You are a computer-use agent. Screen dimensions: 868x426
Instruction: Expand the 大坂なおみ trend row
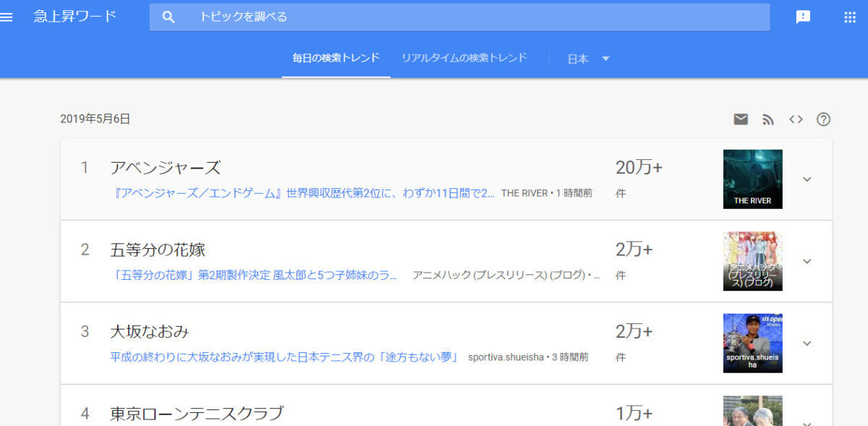pyautogui.click(x=807, y=343)
